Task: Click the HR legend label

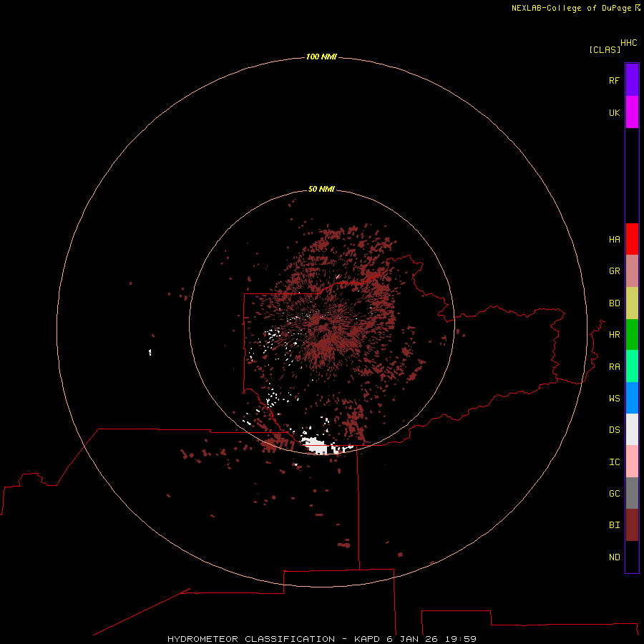Action: click(x=614, y=335)
